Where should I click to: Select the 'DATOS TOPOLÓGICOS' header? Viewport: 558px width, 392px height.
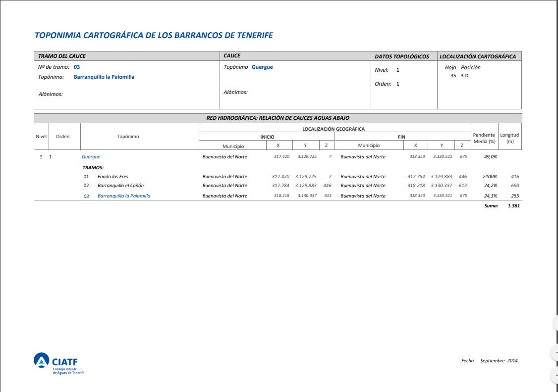402,56
